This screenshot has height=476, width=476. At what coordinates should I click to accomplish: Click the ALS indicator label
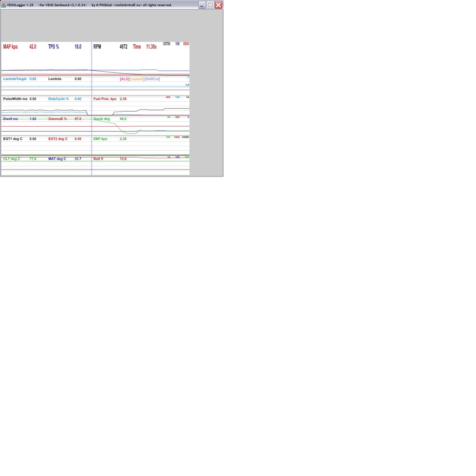(124, 79)
